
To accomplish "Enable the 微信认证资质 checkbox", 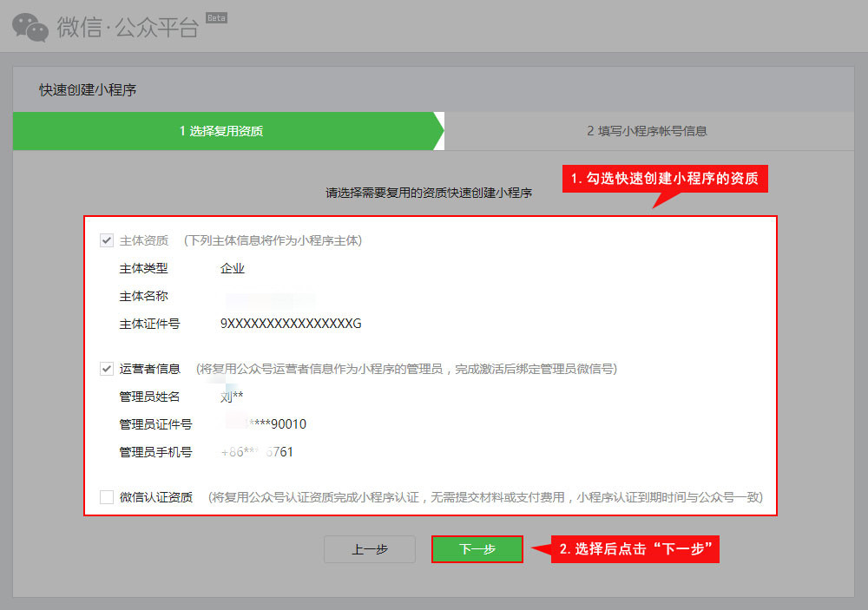I will click(x=107, y=497).
